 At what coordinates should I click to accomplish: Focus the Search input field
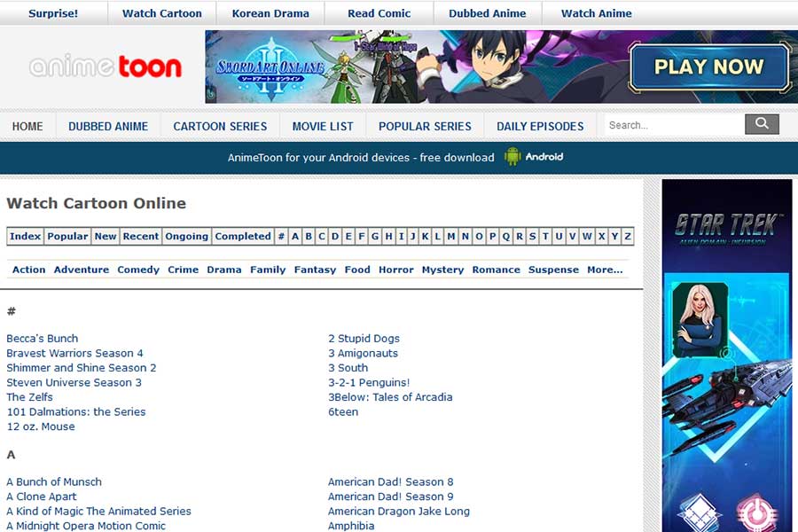pyautogui.click(x=675, y=125)
